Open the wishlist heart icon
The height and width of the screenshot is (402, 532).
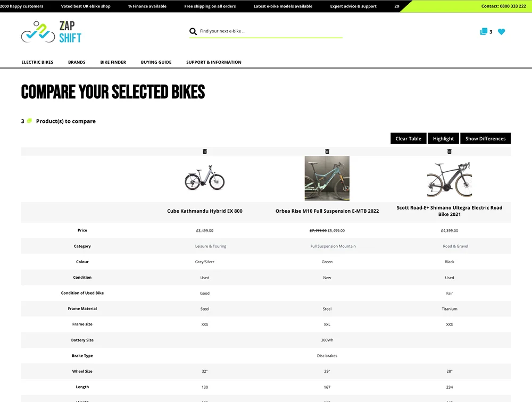pos(501,31)
